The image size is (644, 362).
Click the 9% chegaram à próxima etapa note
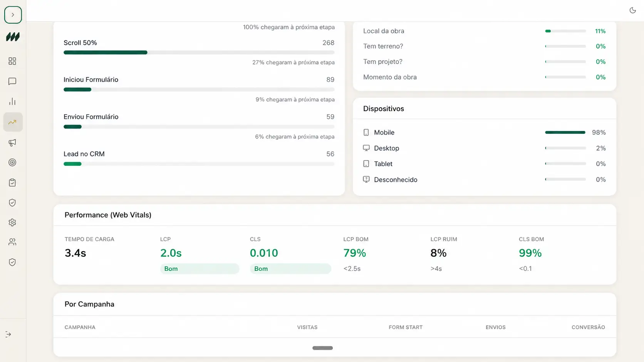point(295,100)
